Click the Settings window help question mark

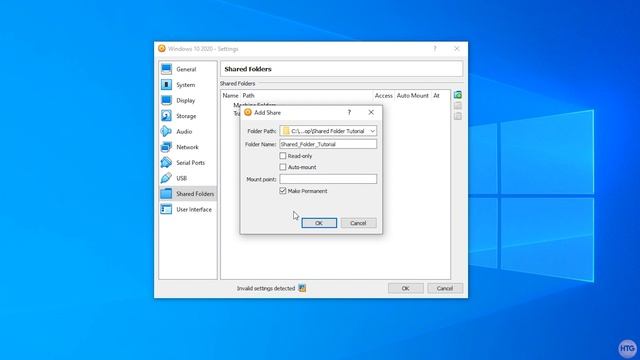[x=435, y=49]
